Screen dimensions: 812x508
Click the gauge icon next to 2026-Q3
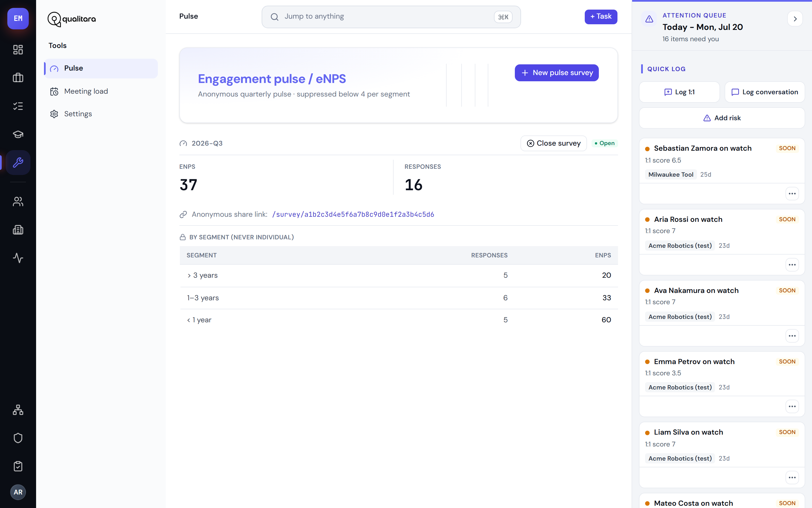pyautogui.click(x=183, y=143)
